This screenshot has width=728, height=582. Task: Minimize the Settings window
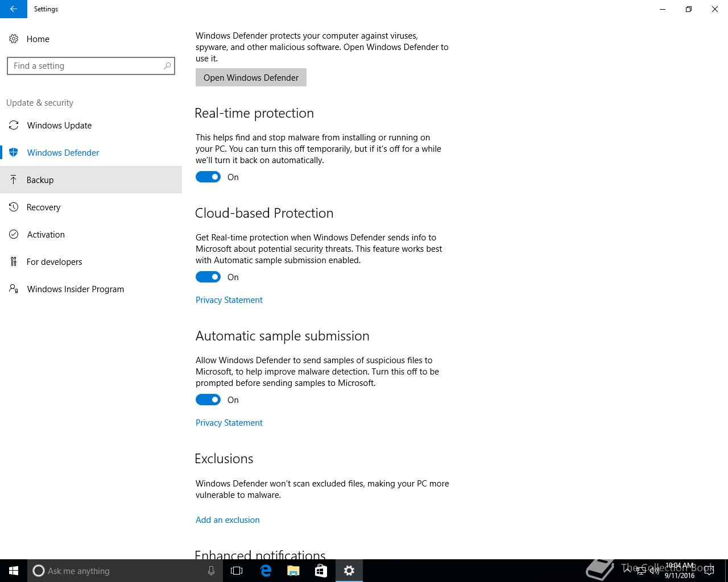(663, 9)
